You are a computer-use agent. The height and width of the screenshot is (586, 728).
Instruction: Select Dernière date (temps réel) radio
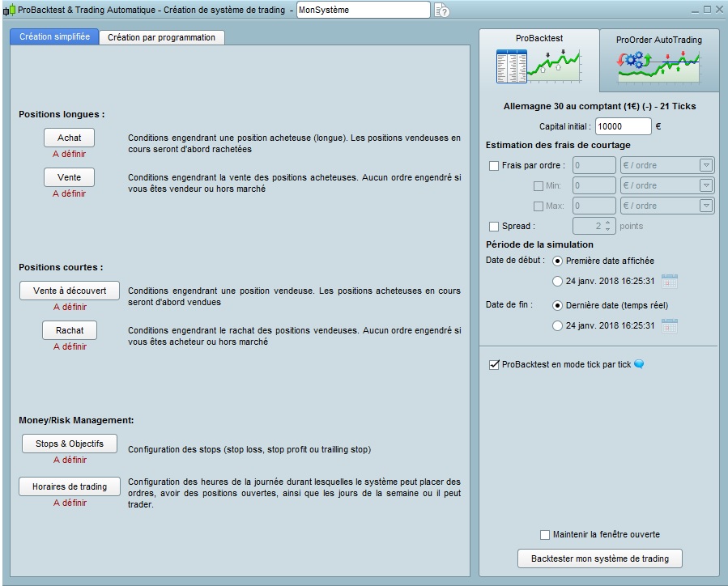tap(557, 306)
